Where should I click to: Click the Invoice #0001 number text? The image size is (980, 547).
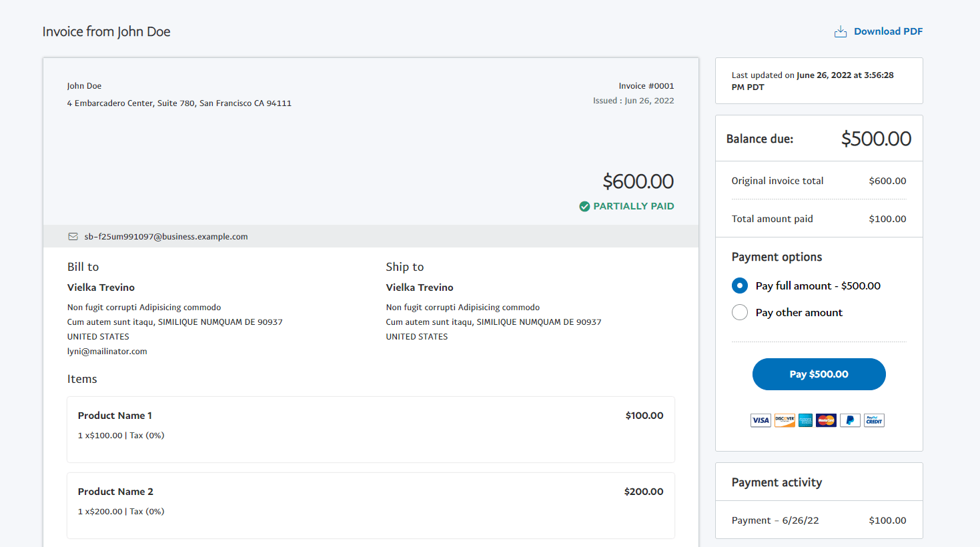click(646, 86)
